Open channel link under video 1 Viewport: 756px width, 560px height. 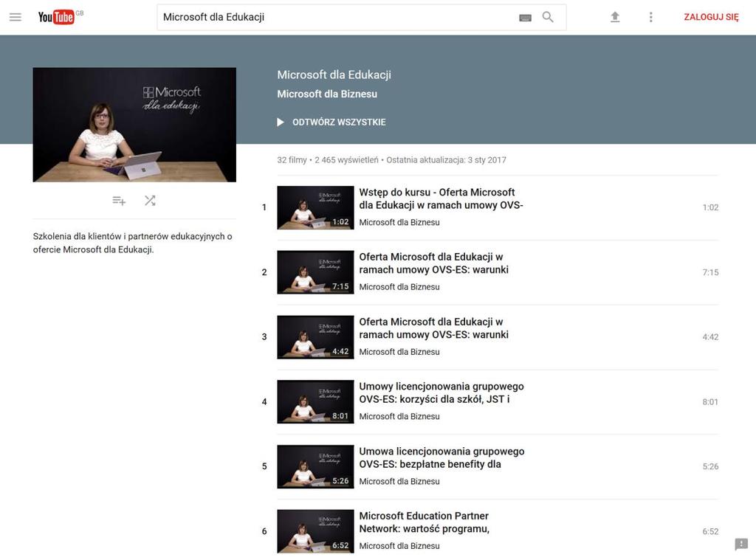[x=399, y=222]
